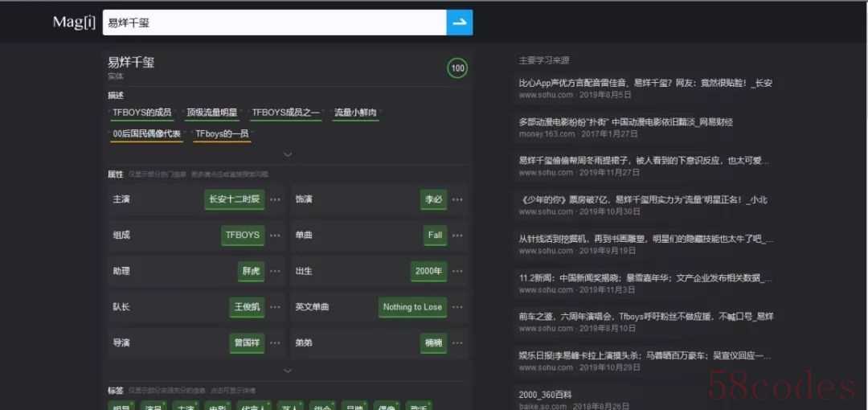Click the 00后国民偶像代表 description tag
Image resolution: width=868 pixels, height=410 pixels.
[x=147, y=134]
